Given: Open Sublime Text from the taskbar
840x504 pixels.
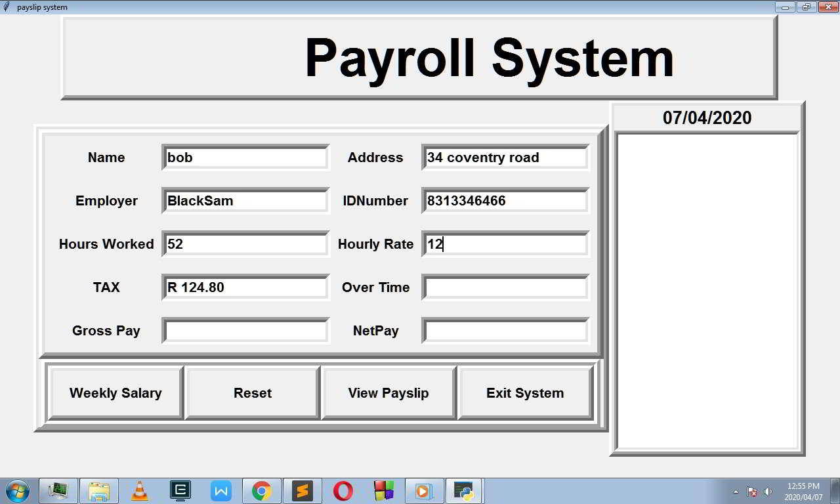Looking at the screenshot, I should [x=303, y=491].
